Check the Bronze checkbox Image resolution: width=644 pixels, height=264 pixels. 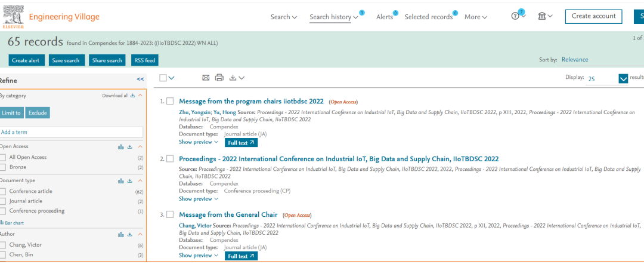(x=3, y=167)
